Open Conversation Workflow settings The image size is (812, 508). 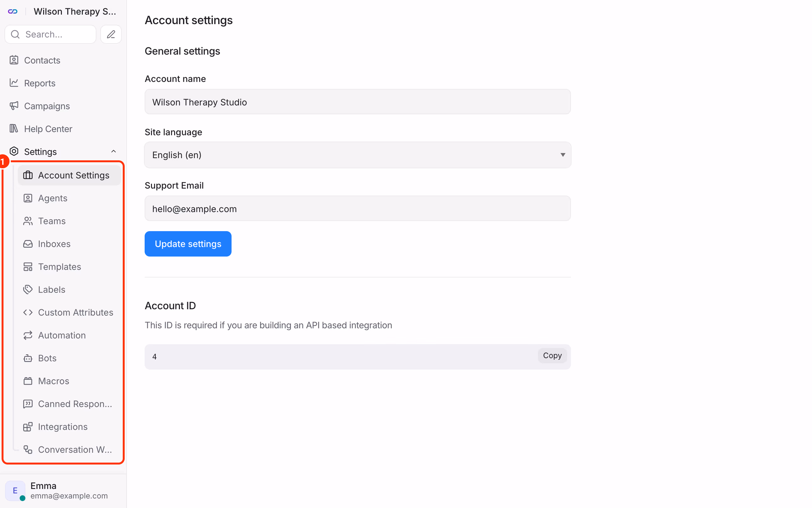(x=69, y=450)
